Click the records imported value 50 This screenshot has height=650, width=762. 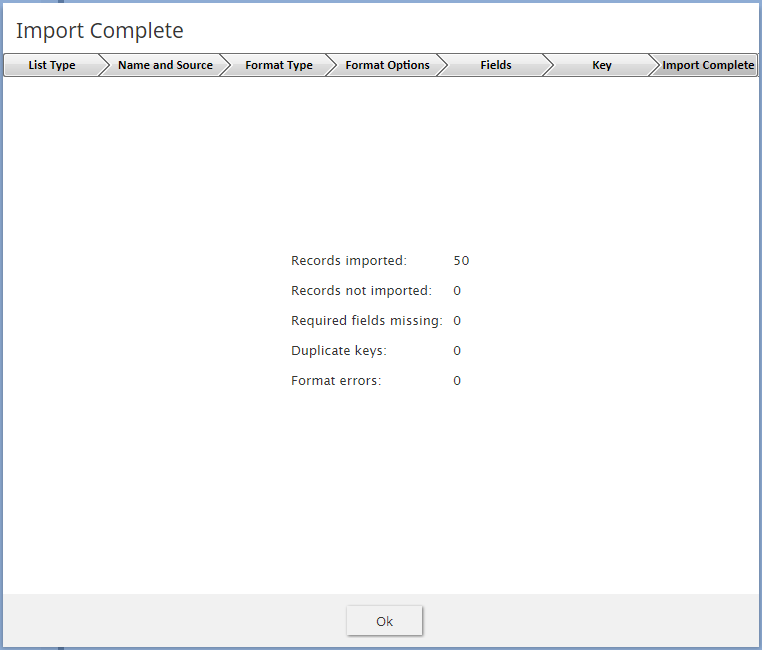coord(461,261)
